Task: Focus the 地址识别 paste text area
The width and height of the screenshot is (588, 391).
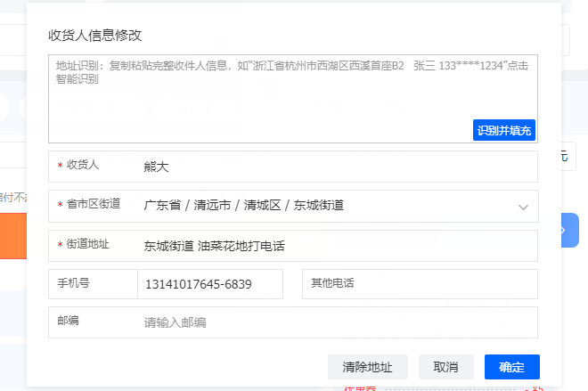Action: [x=293, y=99]
